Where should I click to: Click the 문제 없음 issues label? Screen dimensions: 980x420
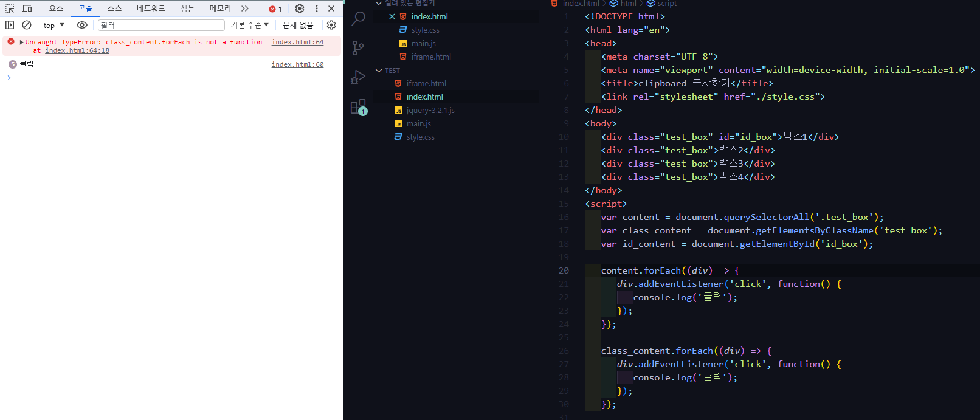point(298,25)
